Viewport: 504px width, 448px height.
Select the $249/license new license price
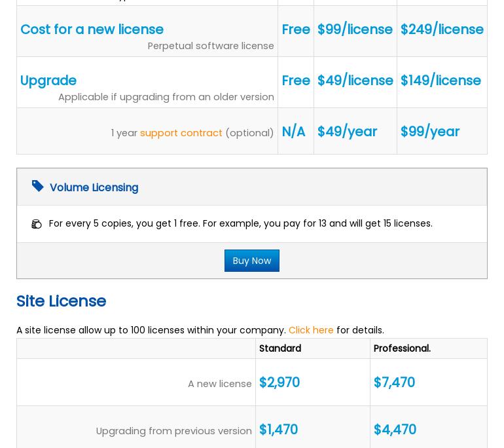pyautogui.click(x=442, y=29)
